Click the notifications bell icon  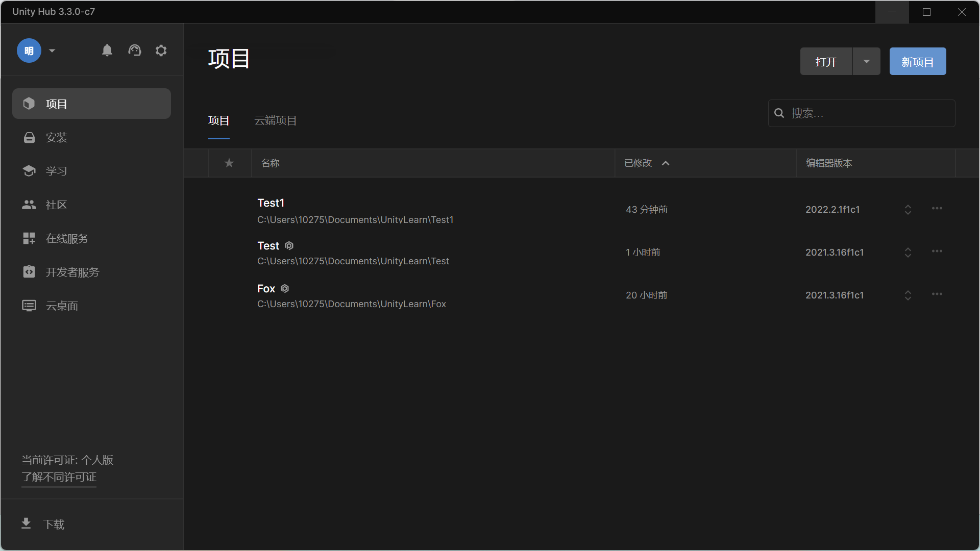[107, 51]
